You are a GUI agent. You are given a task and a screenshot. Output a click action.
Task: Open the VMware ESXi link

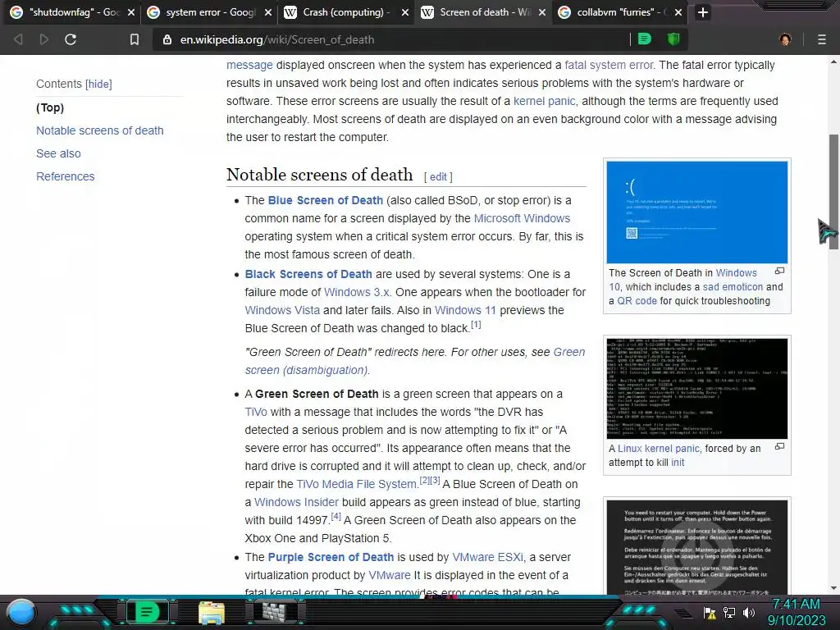pyautogui.click(x=487, y=557)
